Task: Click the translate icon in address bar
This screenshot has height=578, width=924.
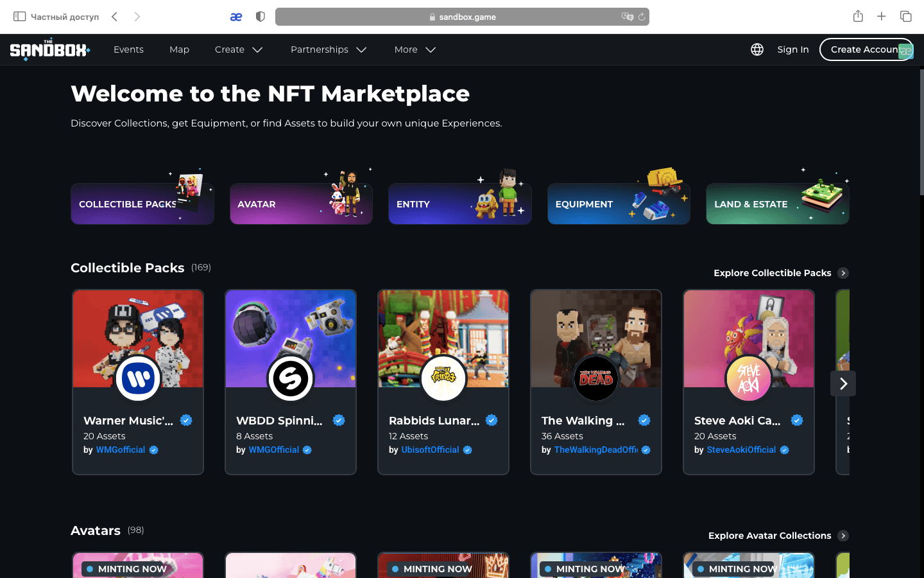Action: point(627,17)
